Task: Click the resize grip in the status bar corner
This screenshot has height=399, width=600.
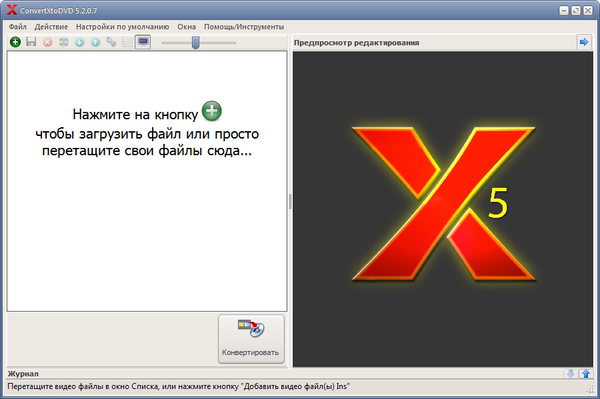Action: [x=590, y=389]
